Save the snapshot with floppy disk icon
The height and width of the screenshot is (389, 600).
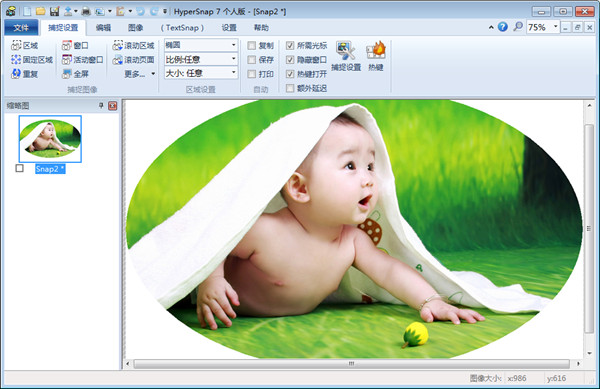(x=55, y=11)
